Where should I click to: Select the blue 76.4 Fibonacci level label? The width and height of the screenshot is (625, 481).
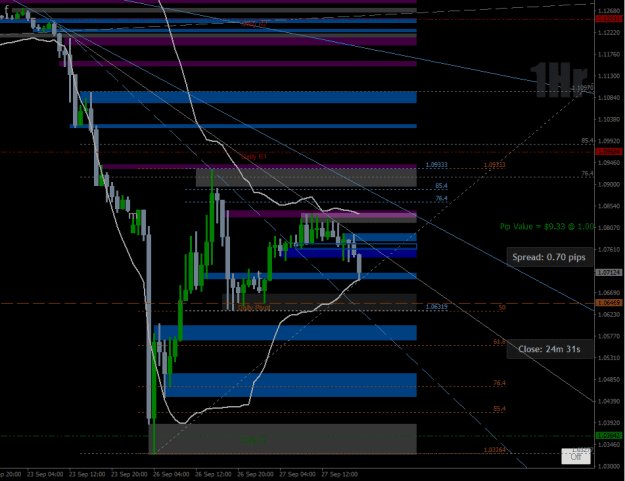(441, 198)
